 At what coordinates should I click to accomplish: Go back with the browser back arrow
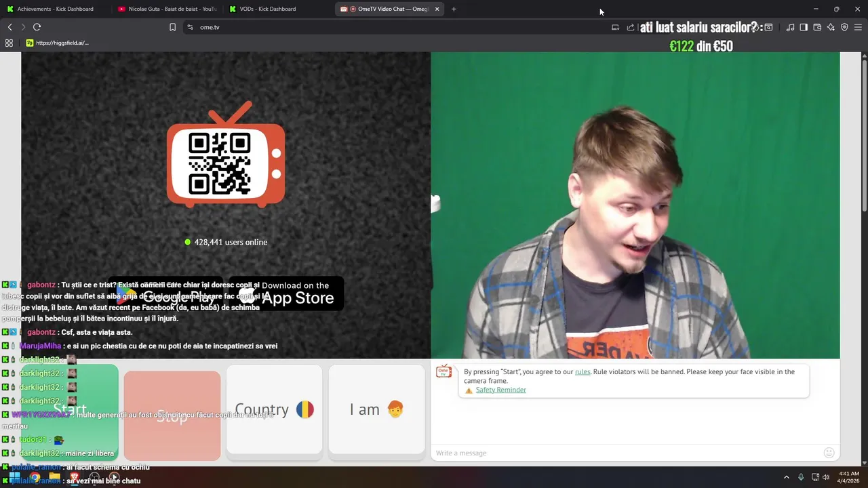[x=9, y=27]
